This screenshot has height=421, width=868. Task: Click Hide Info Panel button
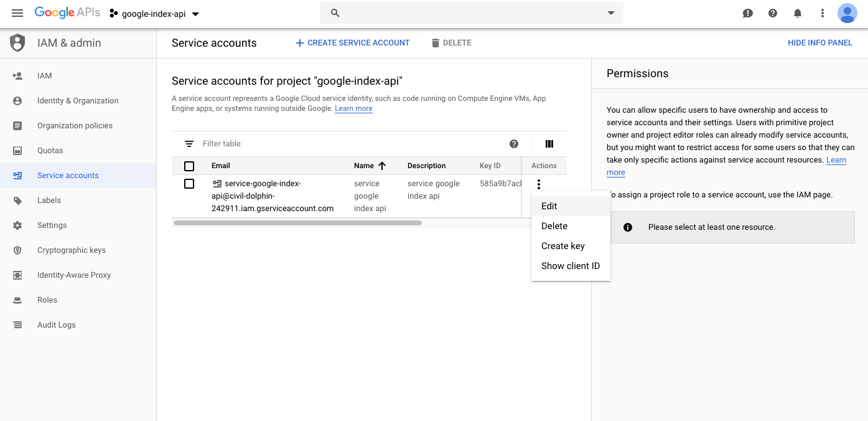point(820,43)
